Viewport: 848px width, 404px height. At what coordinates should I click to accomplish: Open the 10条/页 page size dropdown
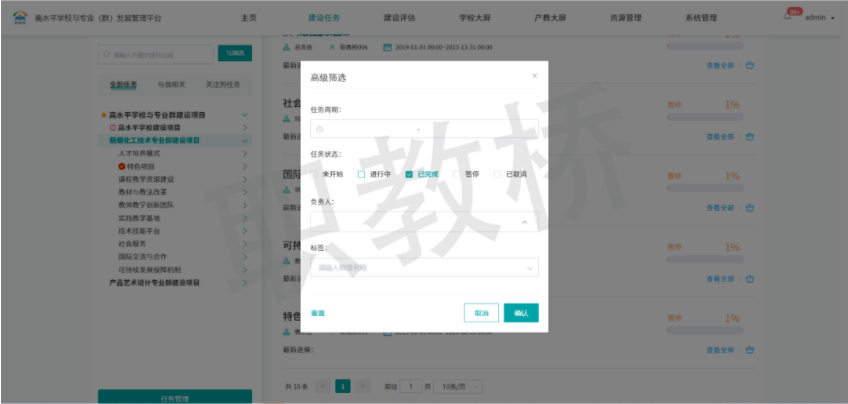pyautogui.click(x=458, y=386)
